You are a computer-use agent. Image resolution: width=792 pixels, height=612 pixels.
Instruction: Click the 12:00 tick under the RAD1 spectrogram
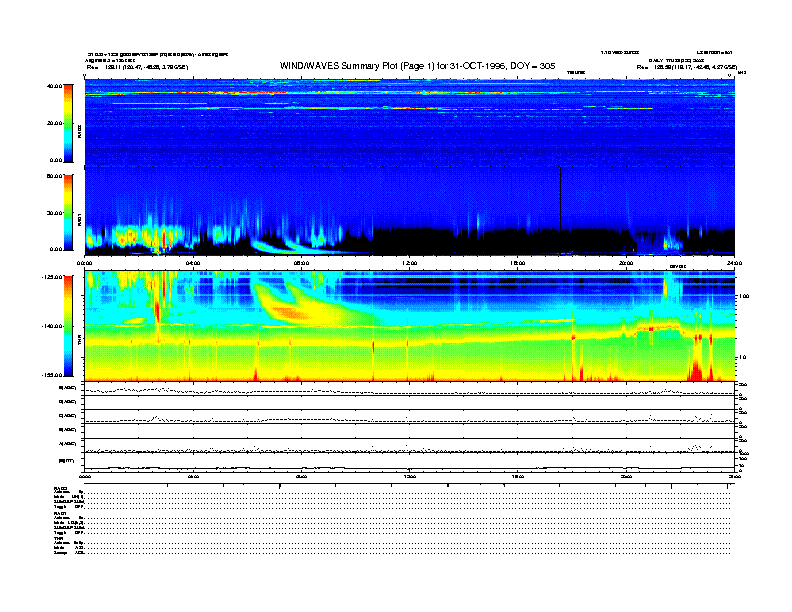tap(410, 263)
